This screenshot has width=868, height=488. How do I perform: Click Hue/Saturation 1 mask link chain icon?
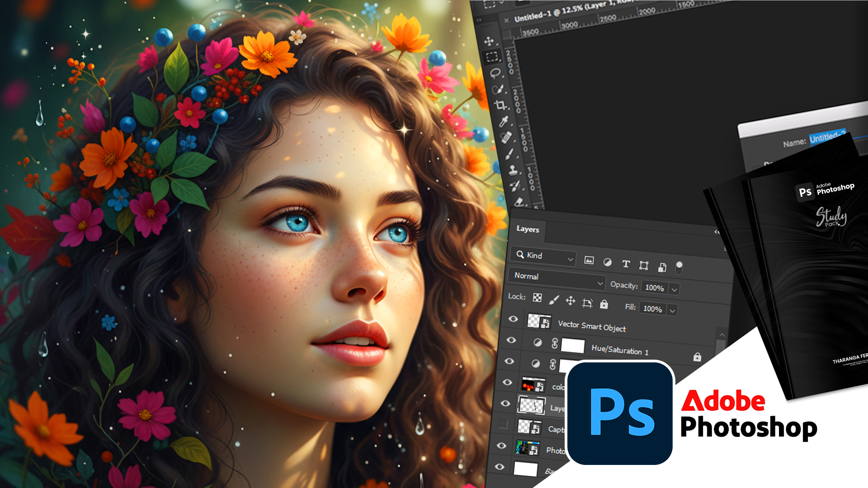click(x=555, y=344)
